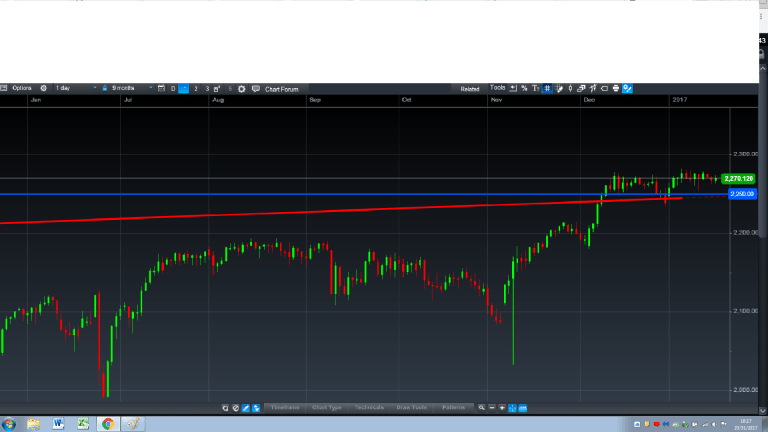Open the chart Options menu
This screenshot has width=768, height=432.
[x=22, y=88]
